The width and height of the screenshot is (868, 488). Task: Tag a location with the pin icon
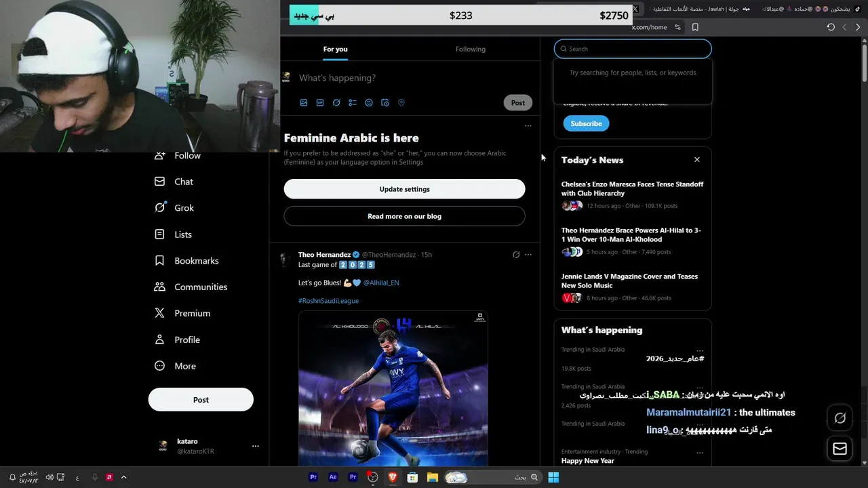point(401,103)
